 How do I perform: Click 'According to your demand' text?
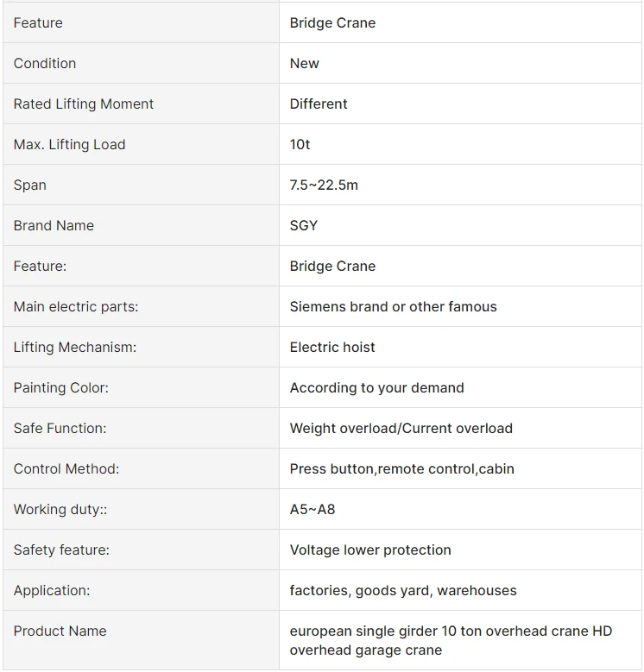click(377, 388)
